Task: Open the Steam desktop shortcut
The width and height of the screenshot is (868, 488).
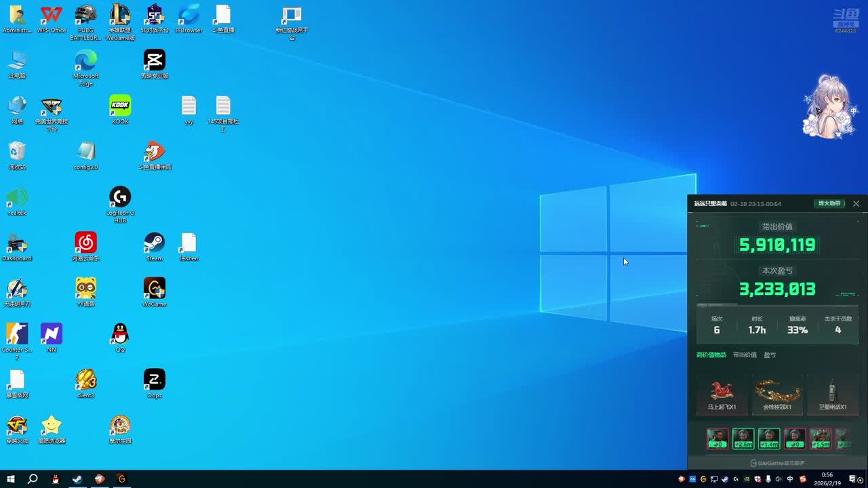Action: [154, 244]
